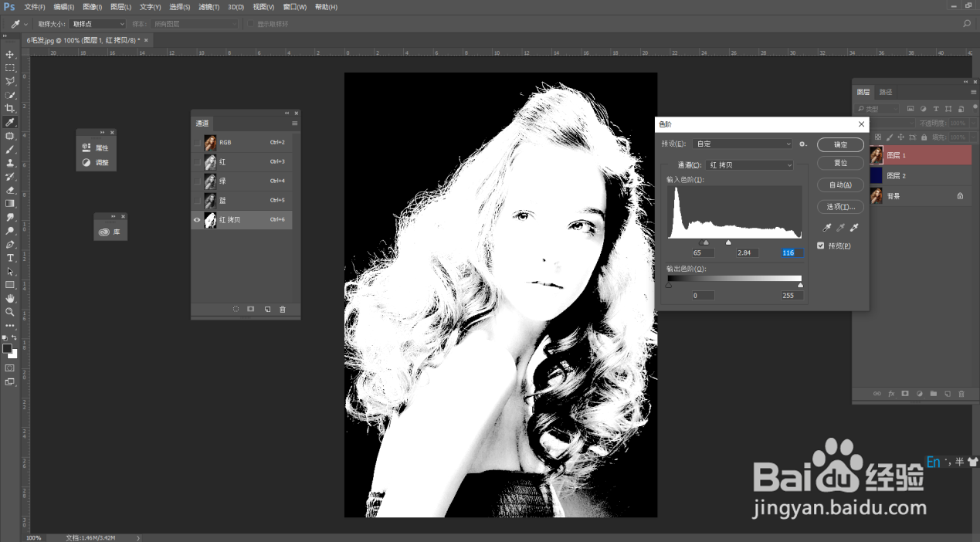Select the Horizontal Type tool
980x542 pixels.
tap(10, 258)
